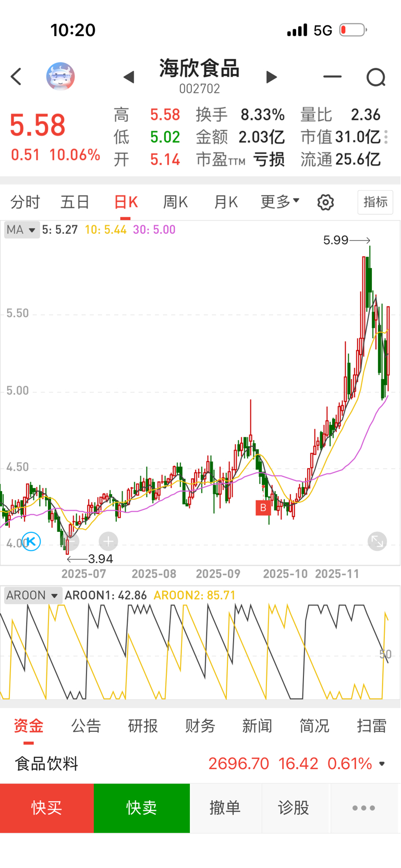401x868 pixels.
Task: Tap the green 快卖 button
Action: [x=142, y=808]
